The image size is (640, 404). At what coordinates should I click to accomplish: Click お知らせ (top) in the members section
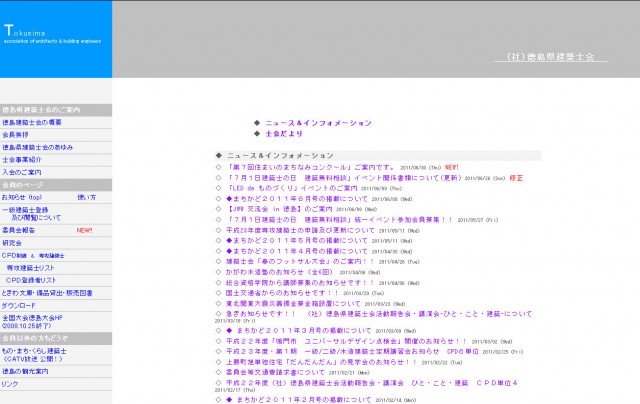click(x=22, y=197)
